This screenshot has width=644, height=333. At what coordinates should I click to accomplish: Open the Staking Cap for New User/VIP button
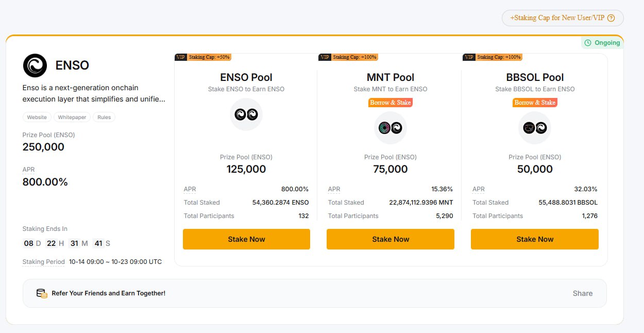558,18
